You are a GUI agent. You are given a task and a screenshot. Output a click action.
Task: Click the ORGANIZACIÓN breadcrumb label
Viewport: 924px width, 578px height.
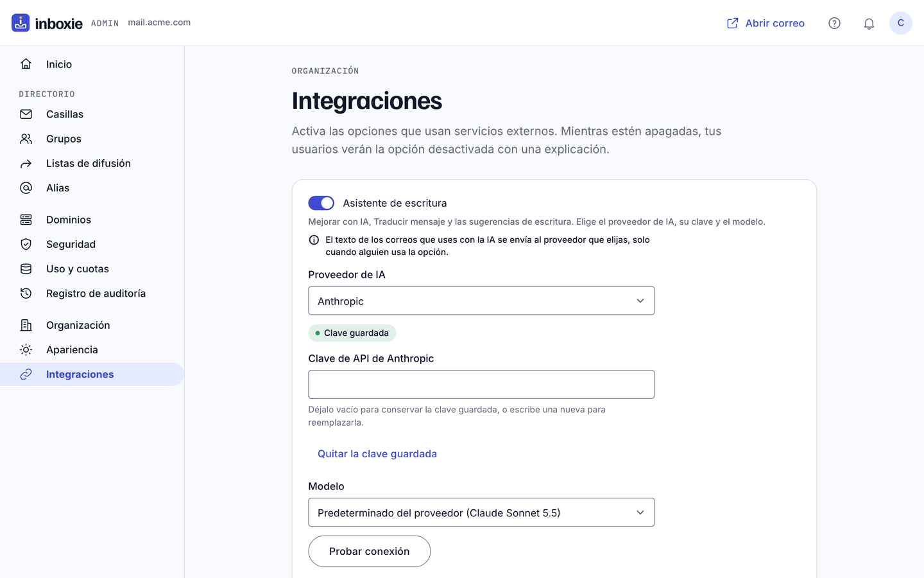click(x=325, y=71)
